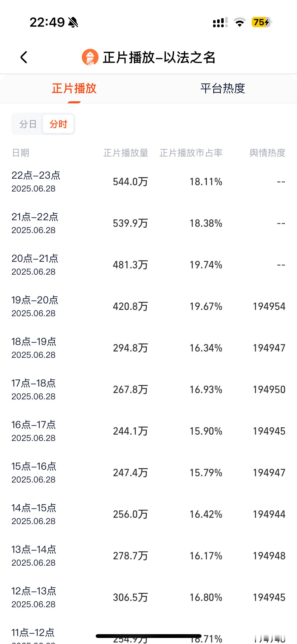Select the 正片播放 tab
This screenshot has height=644, width=297.
pos(74,88)
